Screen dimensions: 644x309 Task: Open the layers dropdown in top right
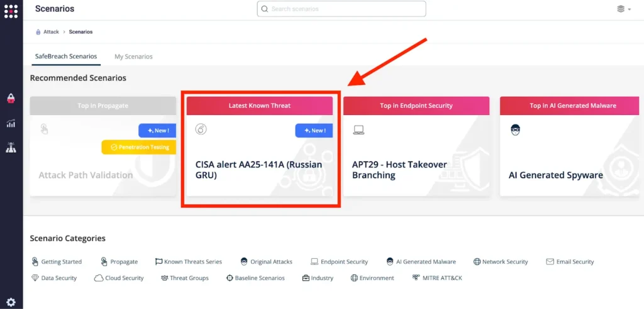click(623, 9)
